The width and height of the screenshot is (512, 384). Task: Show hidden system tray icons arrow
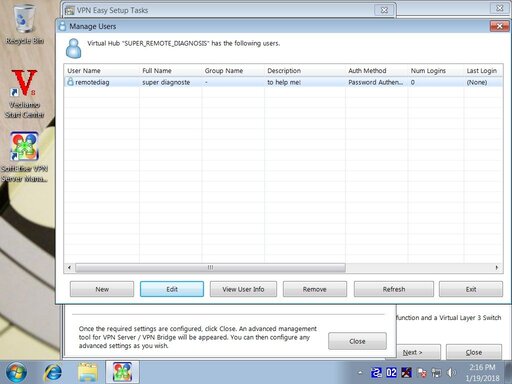pos(360,372)
